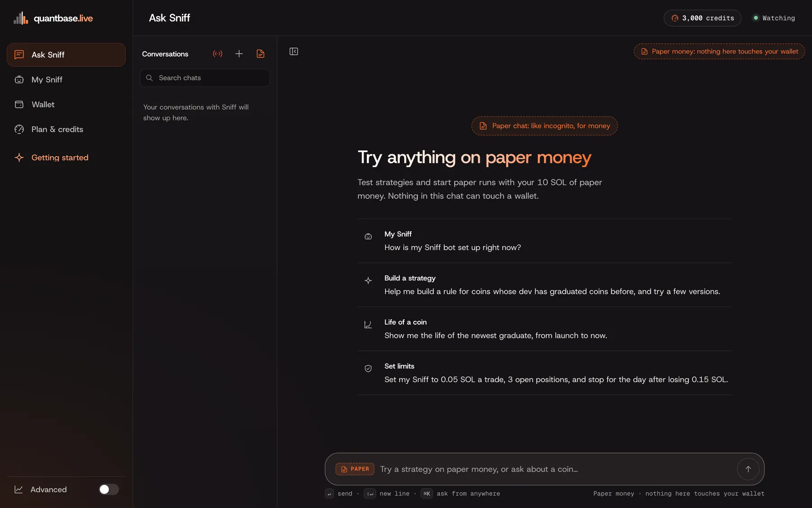Image resolution: width=812 pixels, height=508 pixels.
Task: Select the My Sniff suggestion prompt
Action: click(x=544, y=241)
